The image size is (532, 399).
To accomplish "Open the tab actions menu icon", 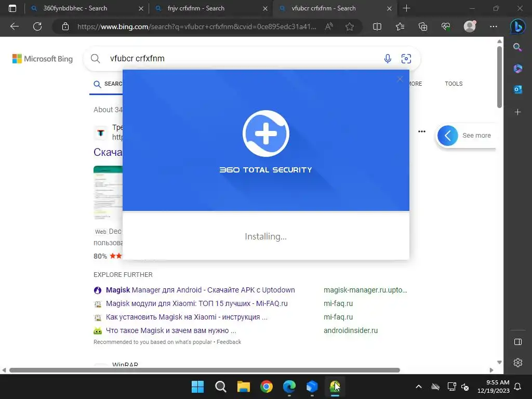I will [x=12, y=8].
